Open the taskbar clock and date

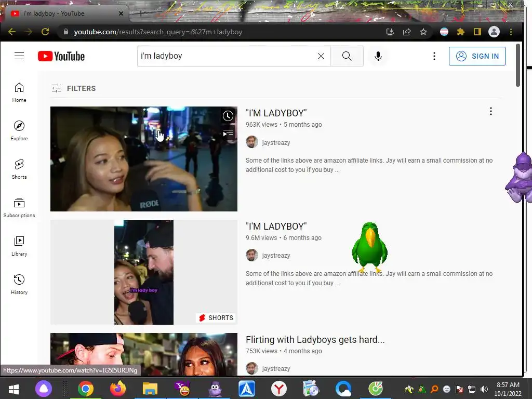(508, 389)
